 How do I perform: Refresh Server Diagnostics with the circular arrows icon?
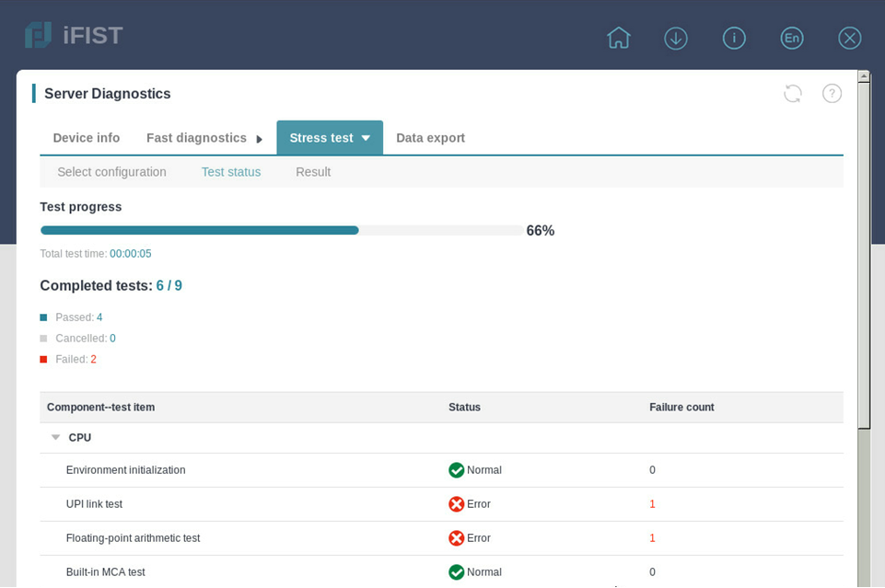click(793, 94)
